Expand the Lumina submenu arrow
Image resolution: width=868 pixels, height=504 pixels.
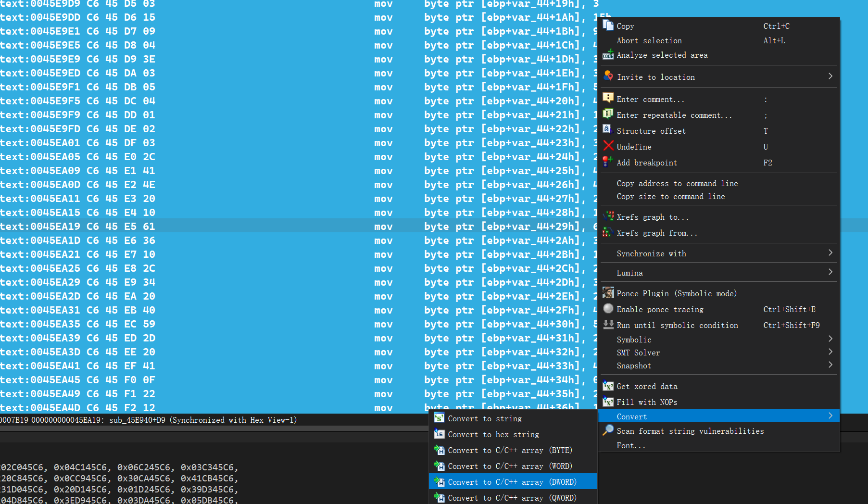(x=830, y=272)
